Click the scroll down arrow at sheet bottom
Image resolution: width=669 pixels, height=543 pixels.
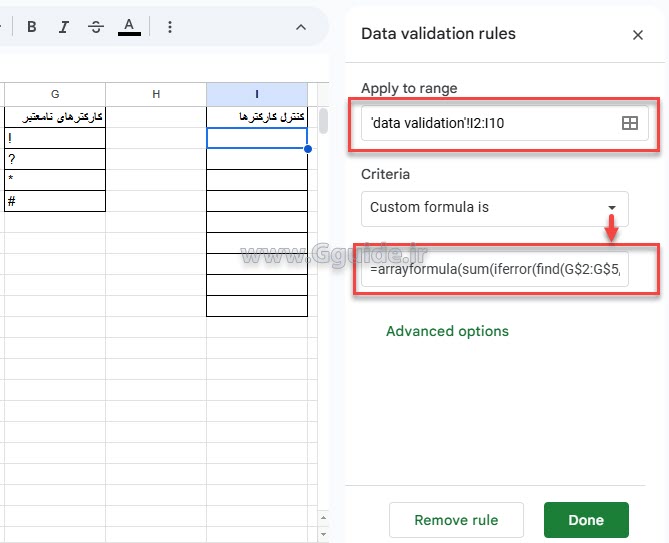coord(323,535)
